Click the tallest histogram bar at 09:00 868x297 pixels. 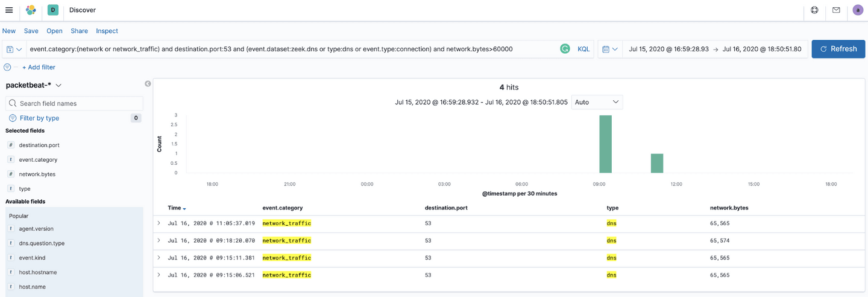point(605,144)
